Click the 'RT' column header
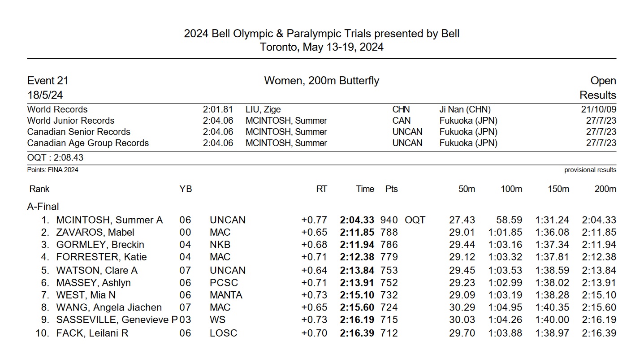Image resolution: width=644 pixels, height=350 pixels. click(x=321, y=189)
